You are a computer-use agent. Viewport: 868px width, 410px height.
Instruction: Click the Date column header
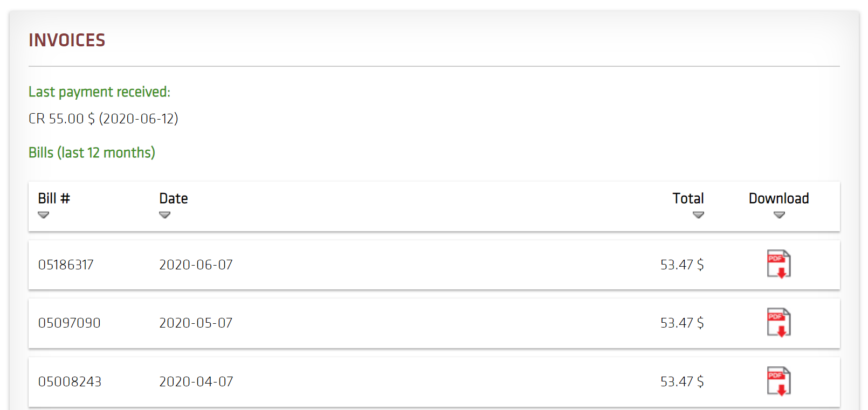click(174, 198)
